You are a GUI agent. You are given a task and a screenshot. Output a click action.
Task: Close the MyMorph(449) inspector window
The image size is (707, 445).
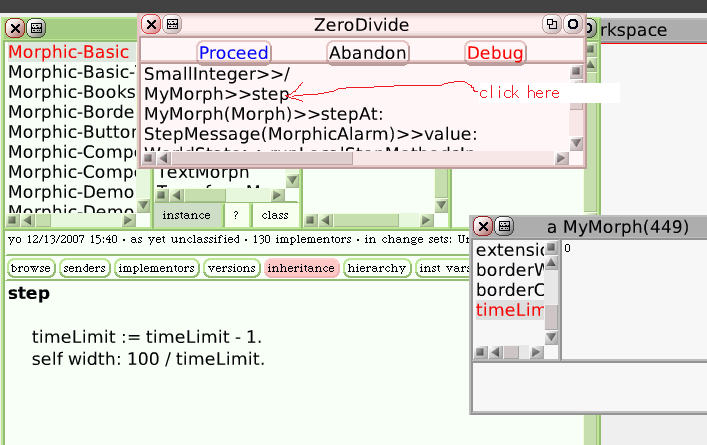tap(482, 227)
